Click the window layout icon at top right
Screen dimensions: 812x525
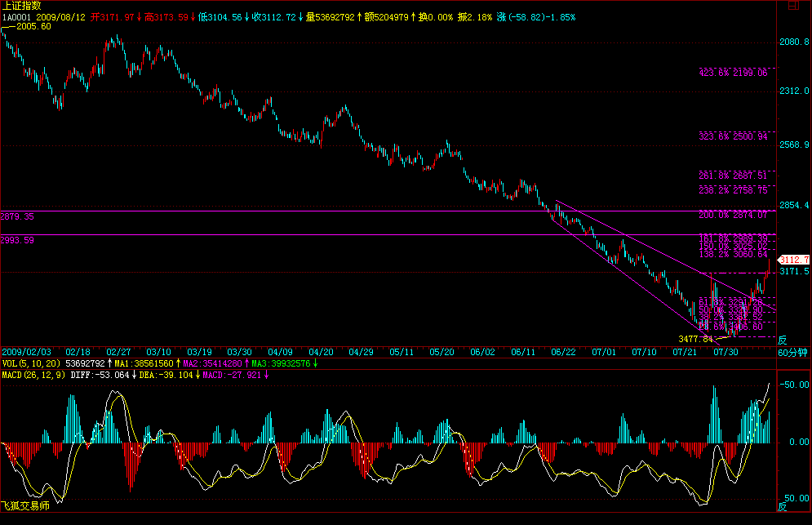point(793,6)
